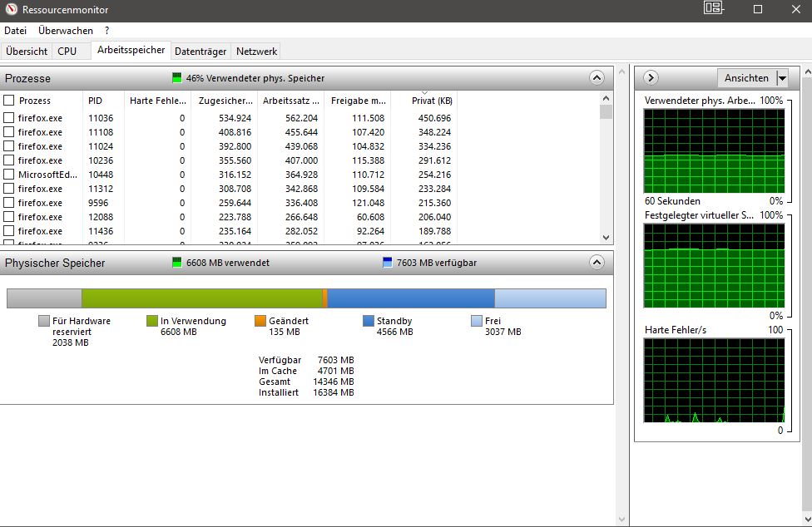Collapse the graph pane with arrow button
Viewport: 812px width, 527px height.
651,78
